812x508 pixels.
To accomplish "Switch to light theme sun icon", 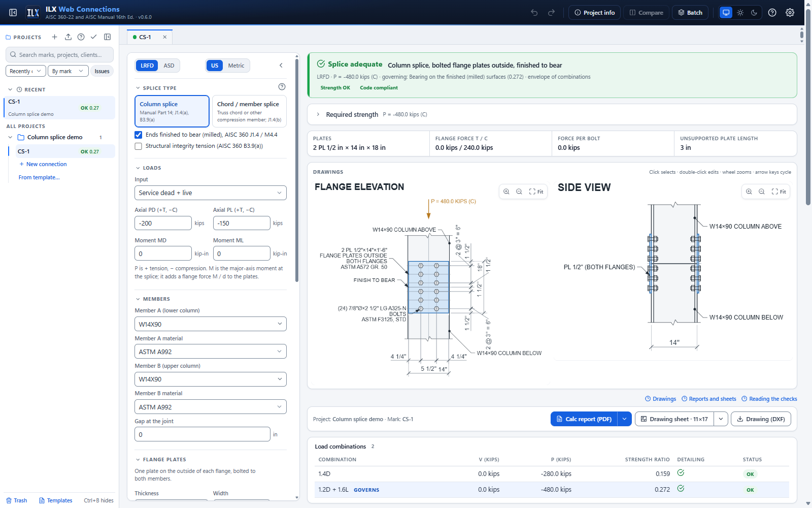I will click(740, 13).
